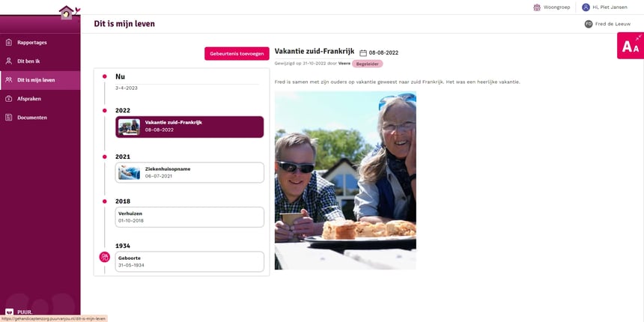
Task: Click the Afspraken calendar icon
Action: point(9,99)
